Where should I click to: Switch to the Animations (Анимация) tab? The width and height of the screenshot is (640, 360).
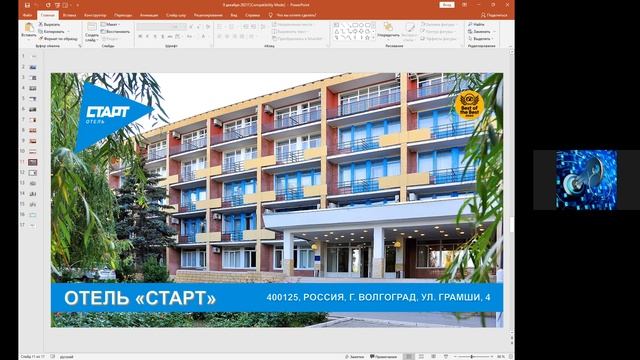click(x=149, y=15)
